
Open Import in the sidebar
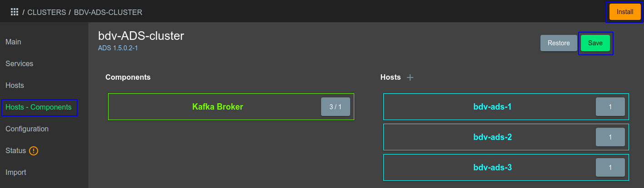coord(16,173)
